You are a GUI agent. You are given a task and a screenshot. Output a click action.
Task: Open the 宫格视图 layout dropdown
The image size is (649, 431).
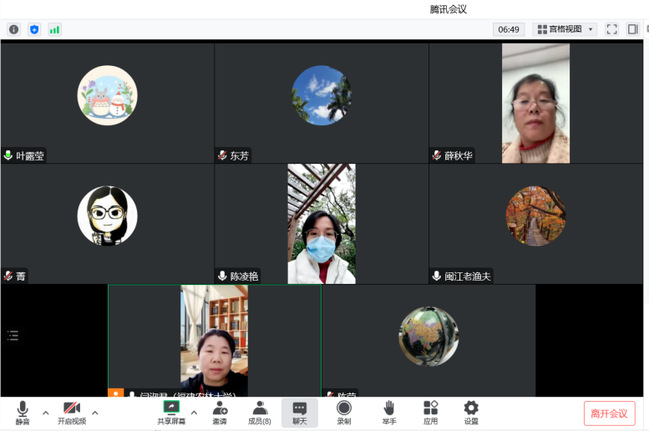coord(565,30)
